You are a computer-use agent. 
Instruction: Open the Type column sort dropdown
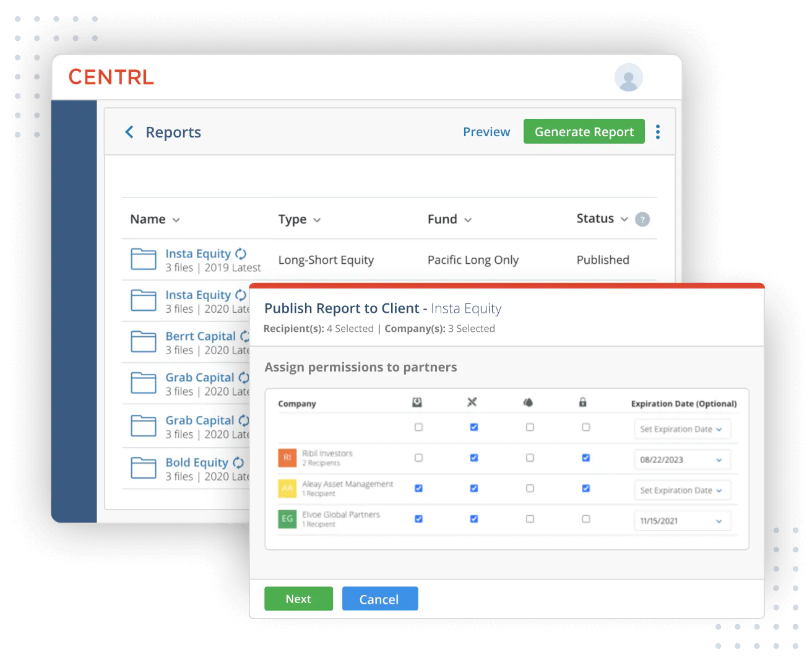tap(317, 220)
